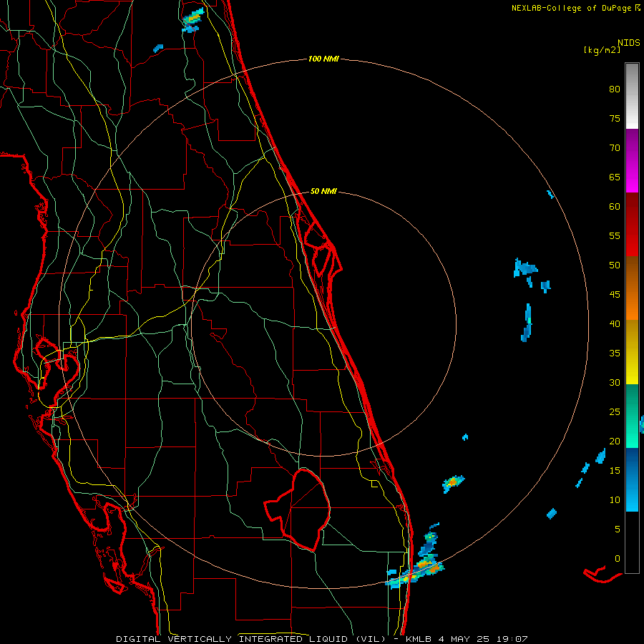644x644 pixels.
Task: Click the 55 value on the scale
Action: click(x=615, y=235)
